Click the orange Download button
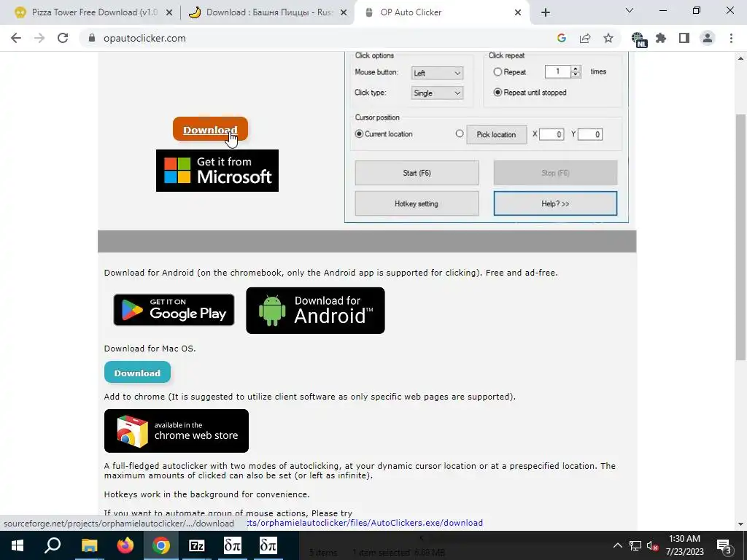The width and height of the screenshot is (747, 560). [x=210, y=129]
